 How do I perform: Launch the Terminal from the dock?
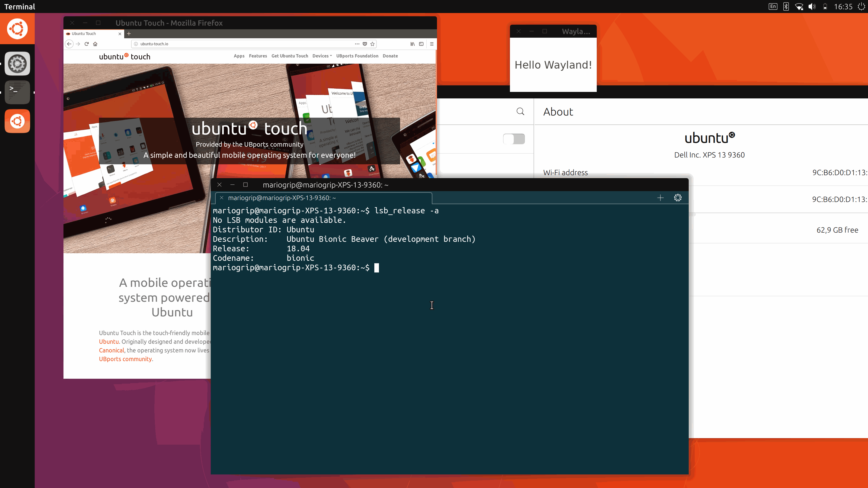coord(17,92)
